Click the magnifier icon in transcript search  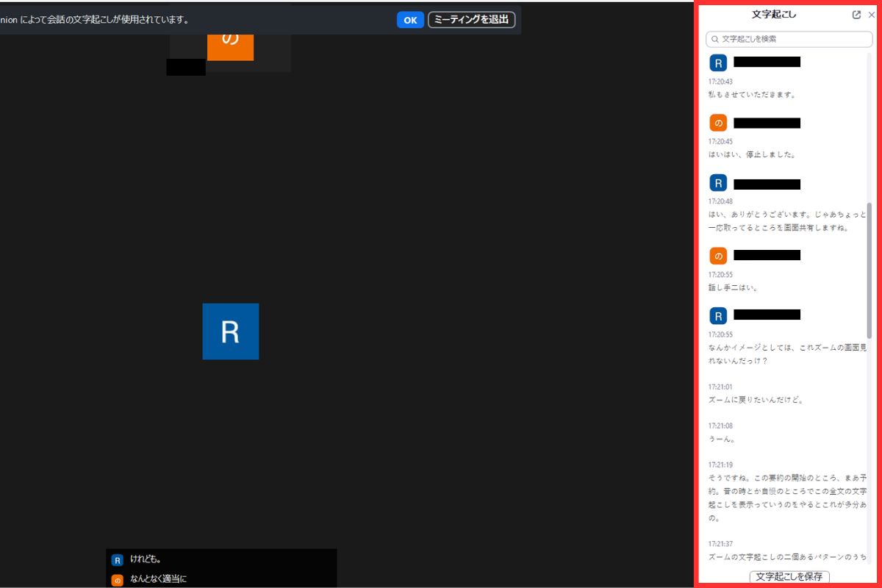click(715, 39)
